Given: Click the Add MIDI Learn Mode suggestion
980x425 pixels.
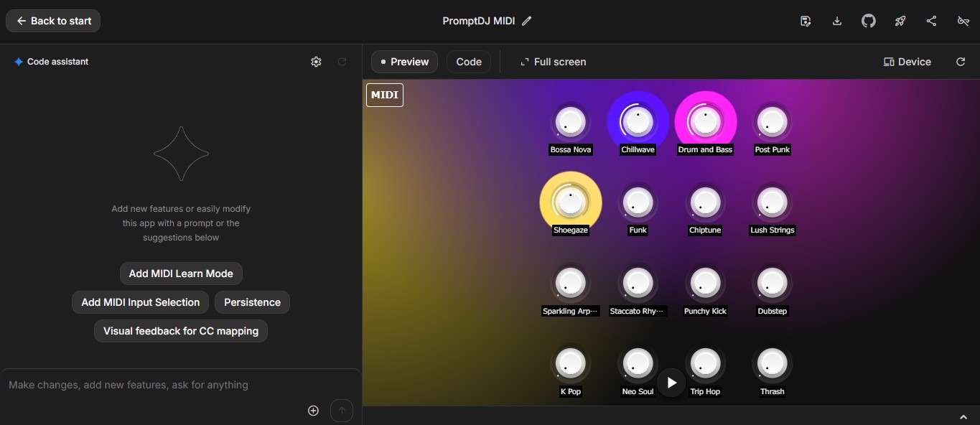Looking at the screenshot, I should (181, 274).
